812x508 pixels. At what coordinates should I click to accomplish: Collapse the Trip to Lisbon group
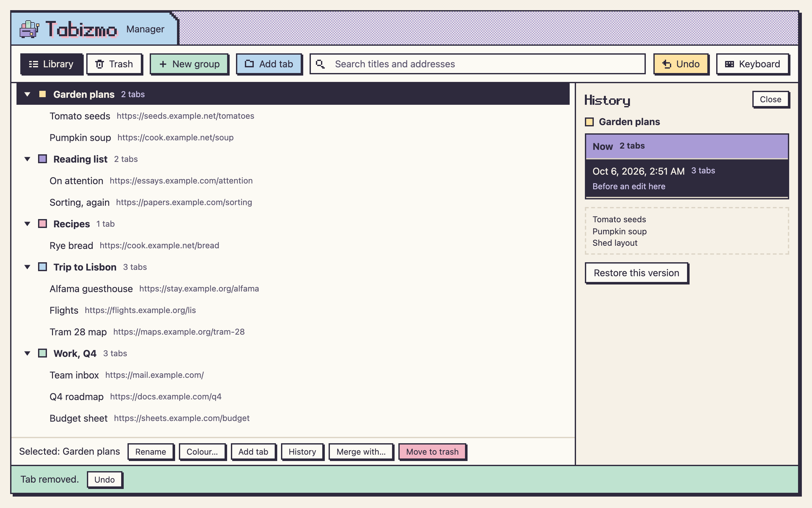tap(28, 267)
